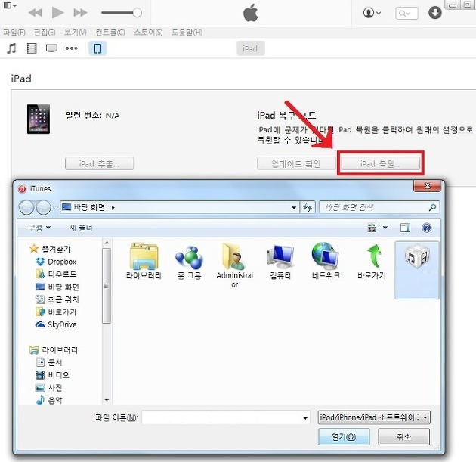Select the iPad device icon button

[x=97, y=48]
